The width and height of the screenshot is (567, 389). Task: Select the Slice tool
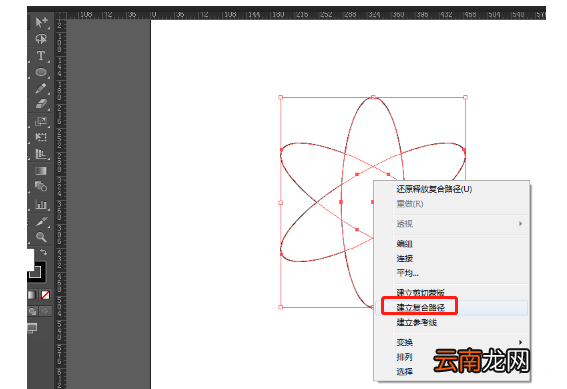click(41, 221)
